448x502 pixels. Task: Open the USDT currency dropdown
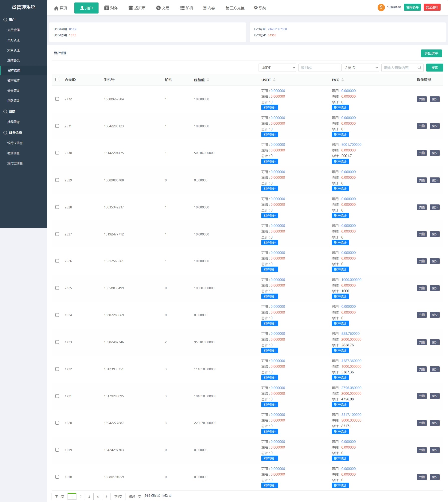[277, 68]
